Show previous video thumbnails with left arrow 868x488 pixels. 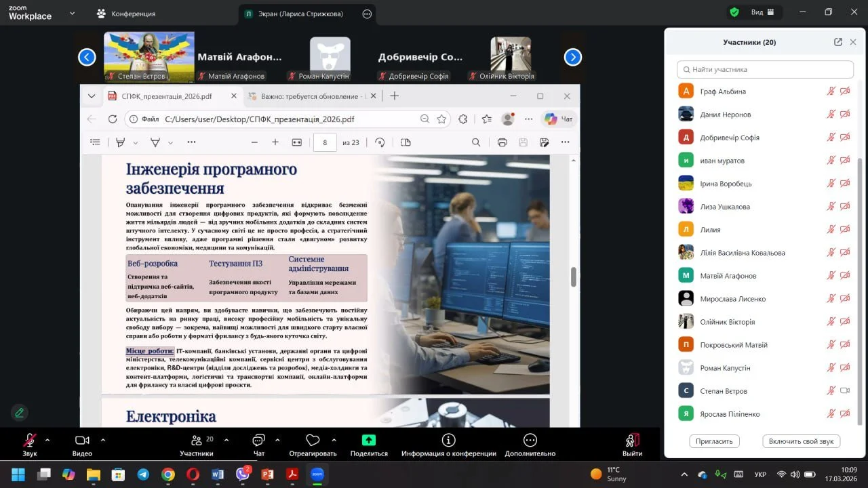coord(87,58)
